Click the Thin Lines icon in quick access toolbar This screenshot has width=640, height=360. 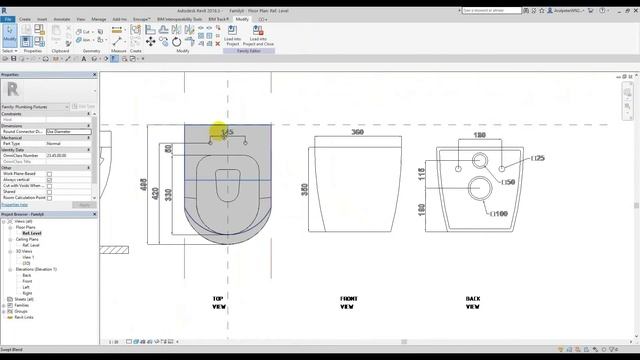coord(115,59)
